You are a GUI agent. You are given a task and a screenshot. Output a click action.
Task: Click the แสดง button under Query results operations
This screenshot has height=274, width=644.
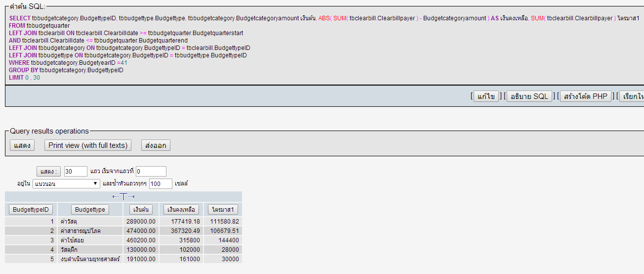(x=22, y=145)
